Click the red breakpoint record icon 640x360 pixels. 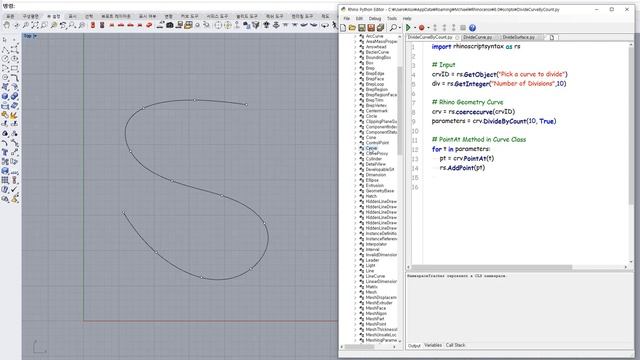point(422,28)
